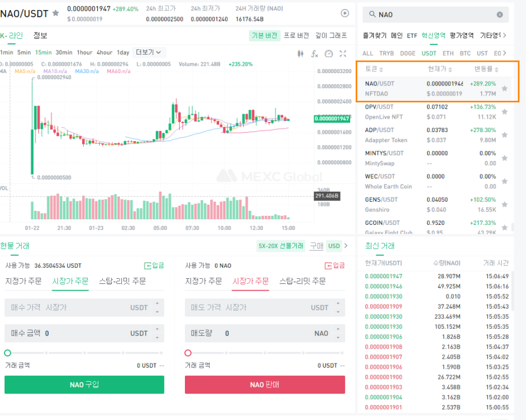This screenshot has height=420, width=526.
Task: Select the 1day timeframe
Action: click(x=123, y=52)
